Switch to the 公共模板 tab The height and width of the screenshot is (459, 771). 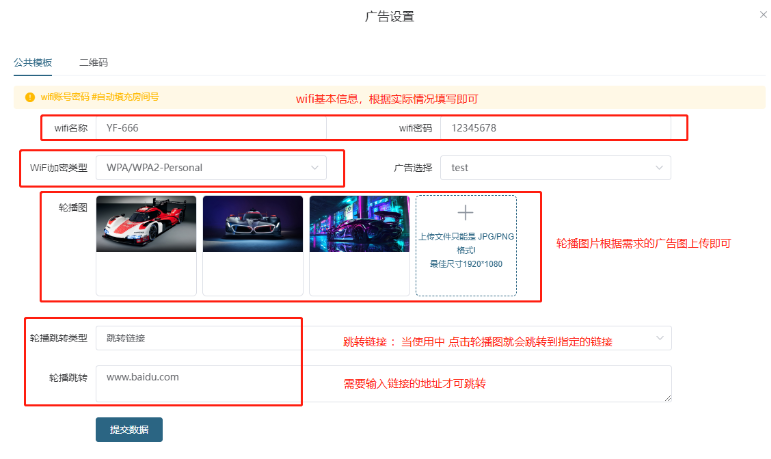[x=33, y=62]
